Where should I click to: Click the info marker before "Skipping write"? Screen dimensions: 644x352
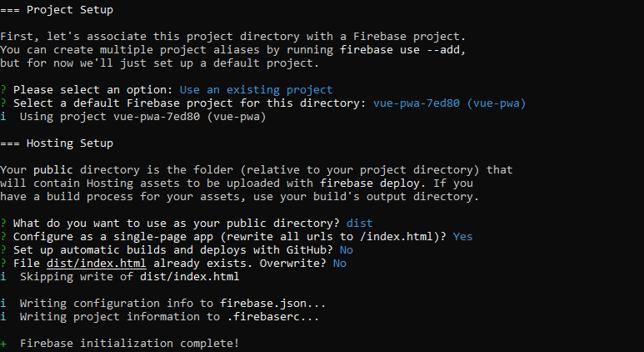pyautogui.click(x=3, y=277)
